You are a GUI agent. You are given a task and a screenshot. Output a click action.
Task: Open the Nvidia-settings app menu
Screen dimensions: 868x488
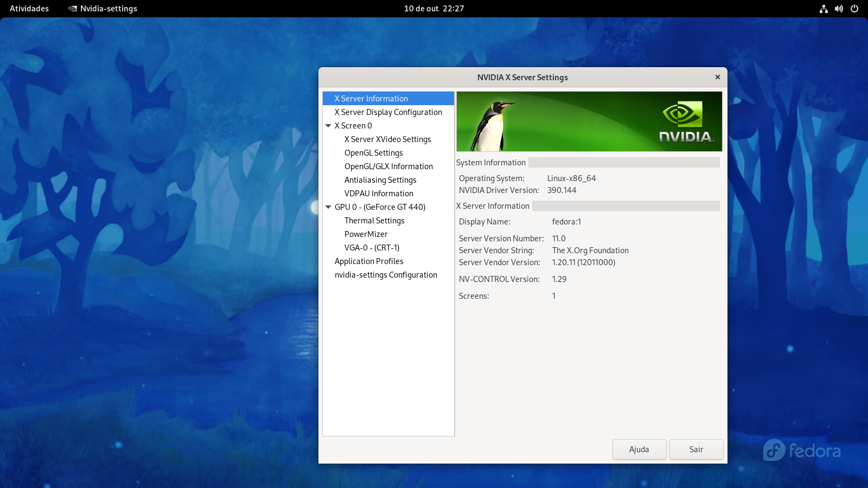(x=103, y=9)
